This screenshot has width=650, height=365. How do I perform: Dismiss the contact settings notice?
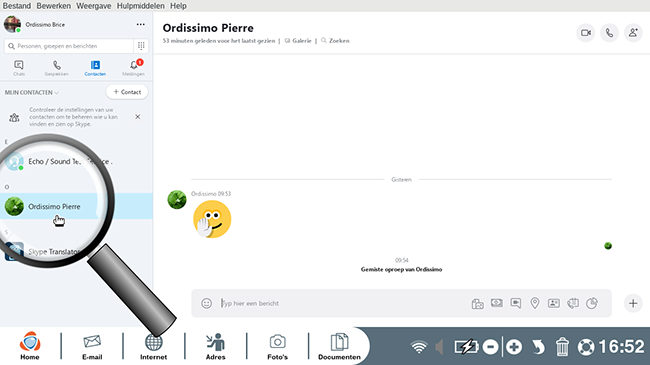(138, 117)
